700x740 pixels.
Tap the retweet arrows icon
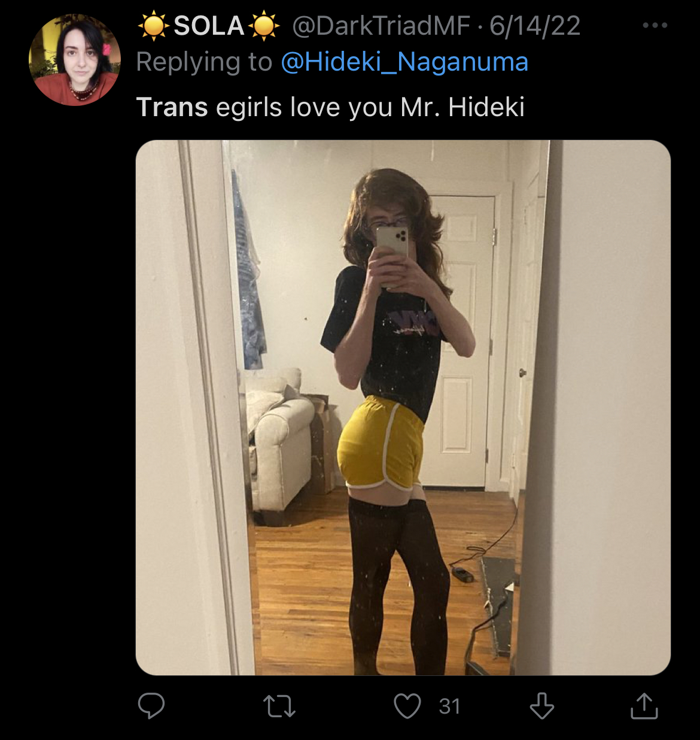(279, 706)
